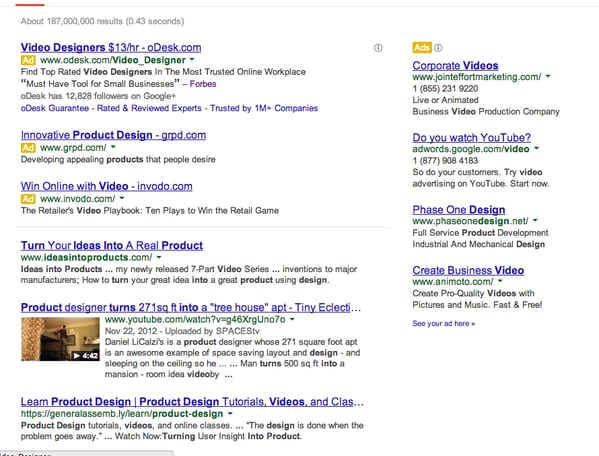Click the www.animoto.com/ URL text

453,281
